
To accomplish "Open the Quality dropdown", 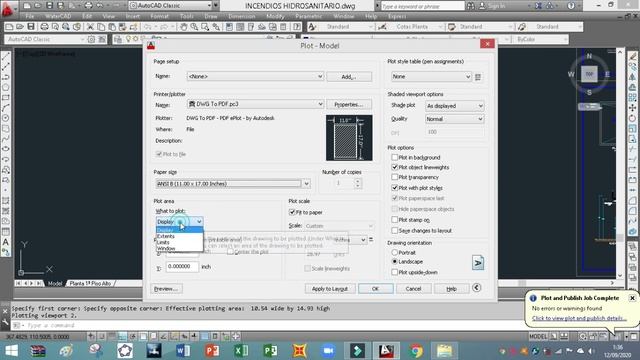I will point(480,119).
